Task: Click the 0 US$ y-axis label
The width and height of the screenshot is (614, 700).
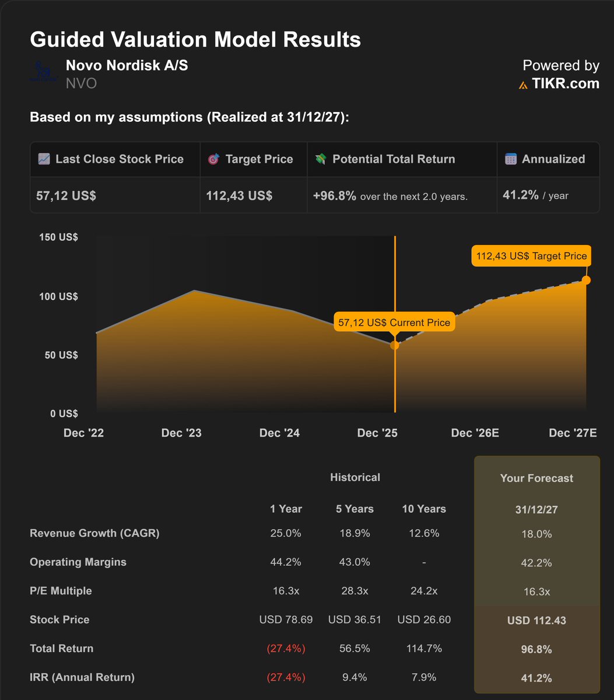Action: pyautogui.click(x=64, y=414)
